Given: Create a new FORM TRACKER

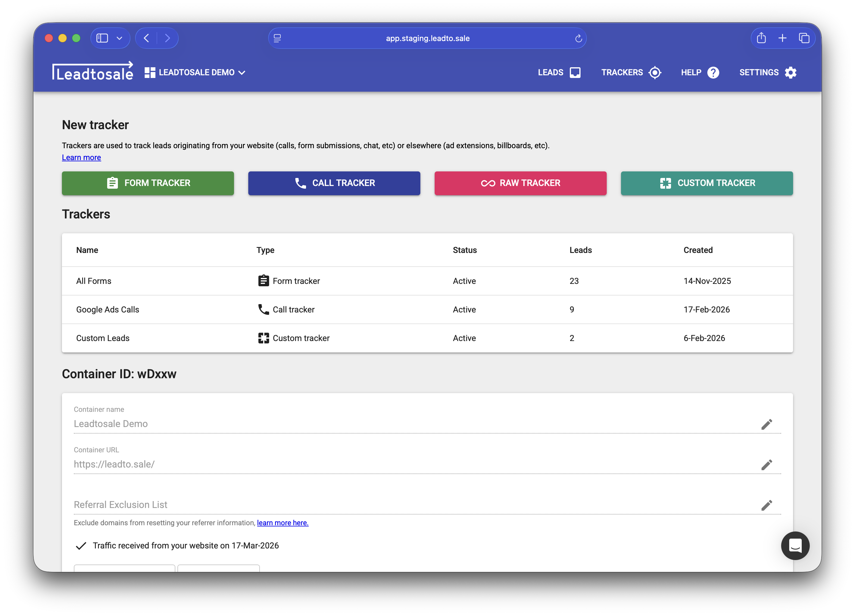Looking at the screenshot, I should coord(148,183).
